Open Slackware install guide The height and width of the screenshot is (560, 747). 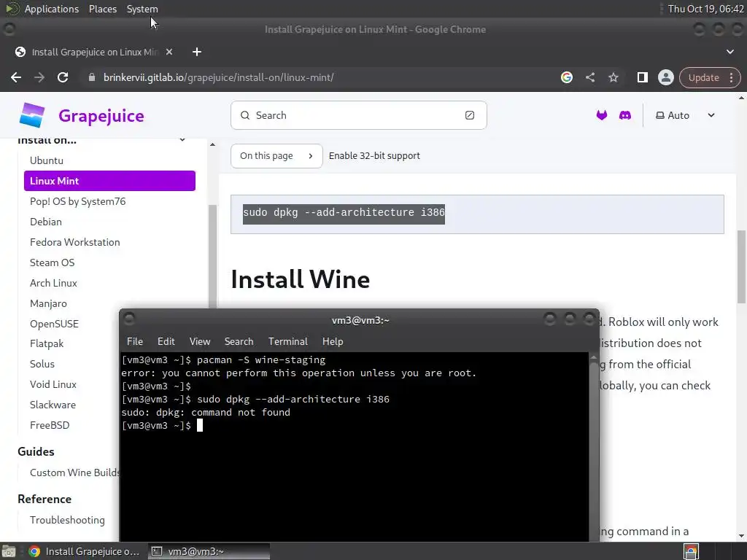(53, 405)
